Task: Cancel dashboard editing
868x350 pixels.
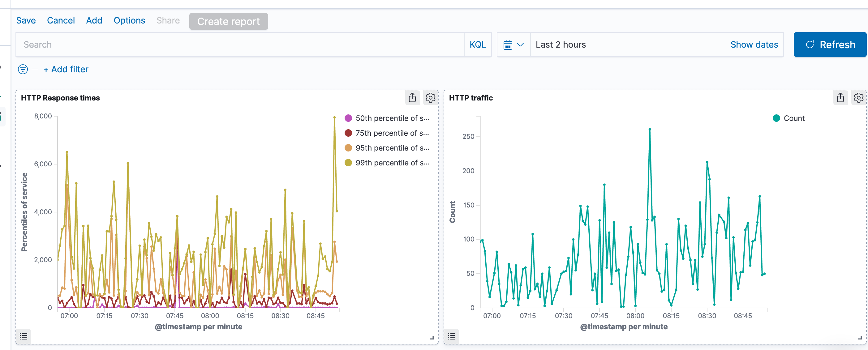Action: pos(61,20)
